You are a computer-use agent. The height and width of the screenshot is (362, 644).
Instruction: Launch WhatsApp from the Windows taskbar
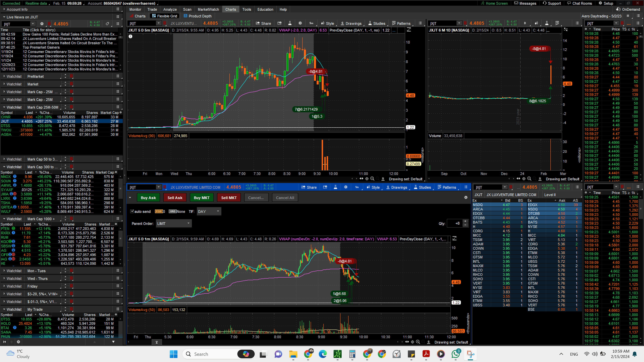455,354
